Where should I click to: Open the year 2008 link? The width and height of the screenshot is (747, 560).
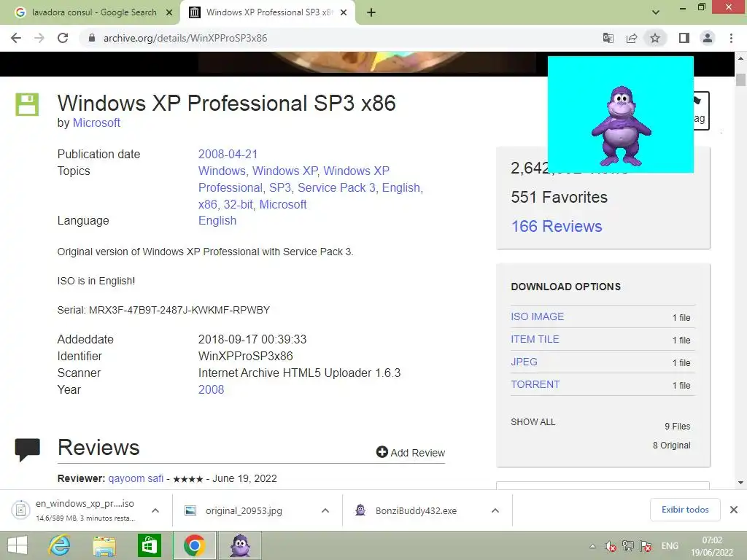[x=211, y=389]
